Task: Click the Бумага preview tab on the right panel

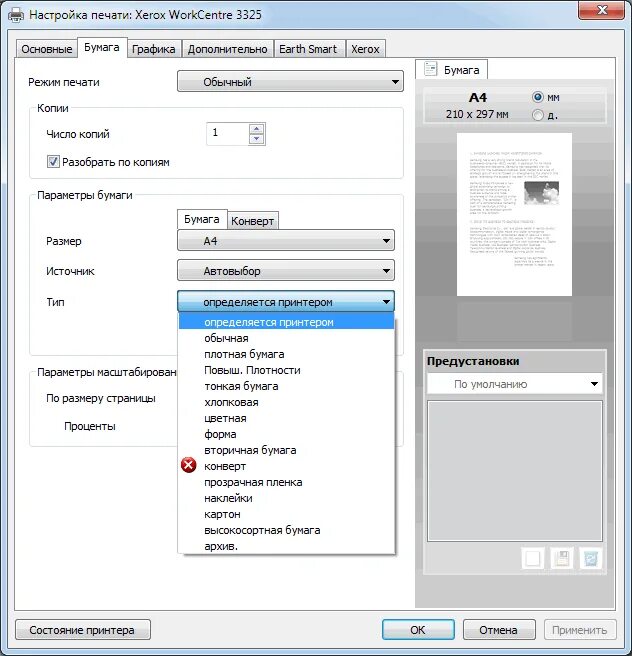Action: pos(451,69)
